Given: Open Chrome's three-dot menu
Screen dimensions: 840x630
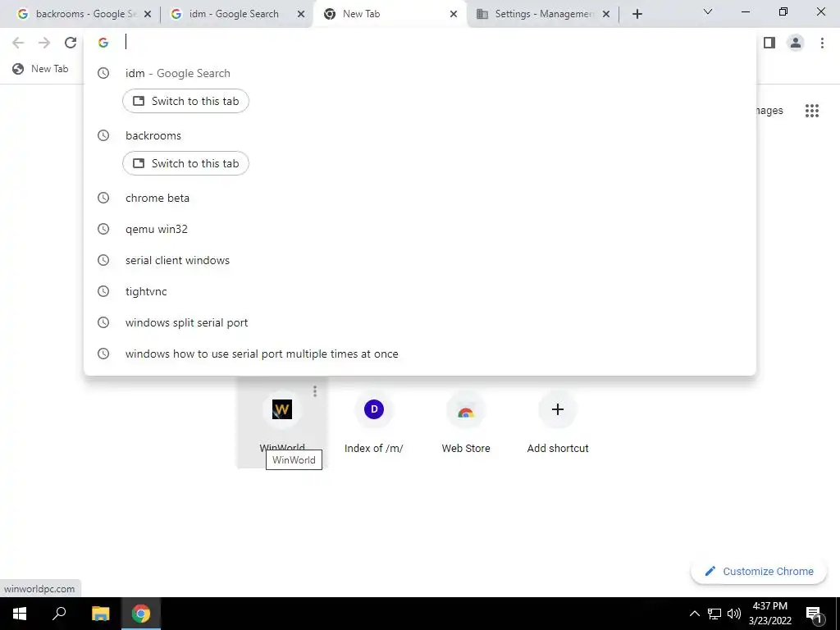Looking at the screenshot, I should 822,43.
